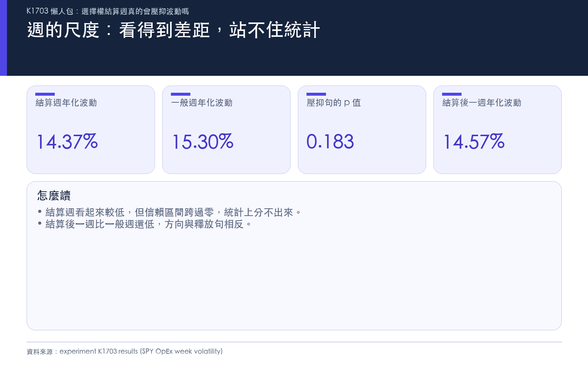Select the 壓抑句的 p 值 label

coord(334,103)
